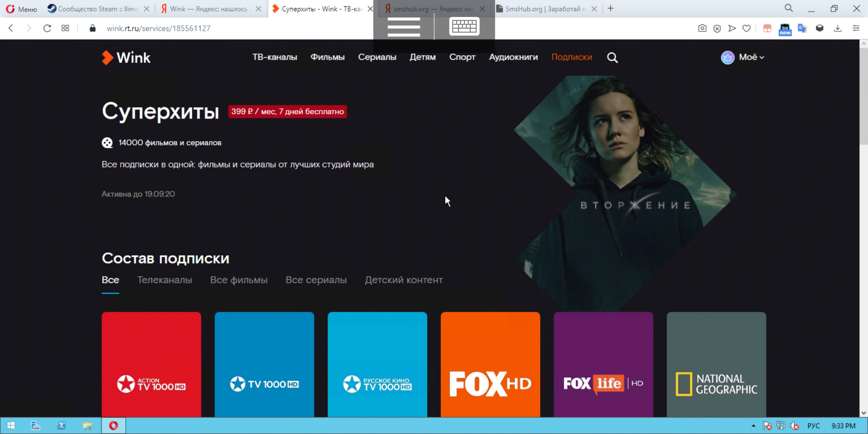
Task: Open the Opera Меню button
Action: 21,8
